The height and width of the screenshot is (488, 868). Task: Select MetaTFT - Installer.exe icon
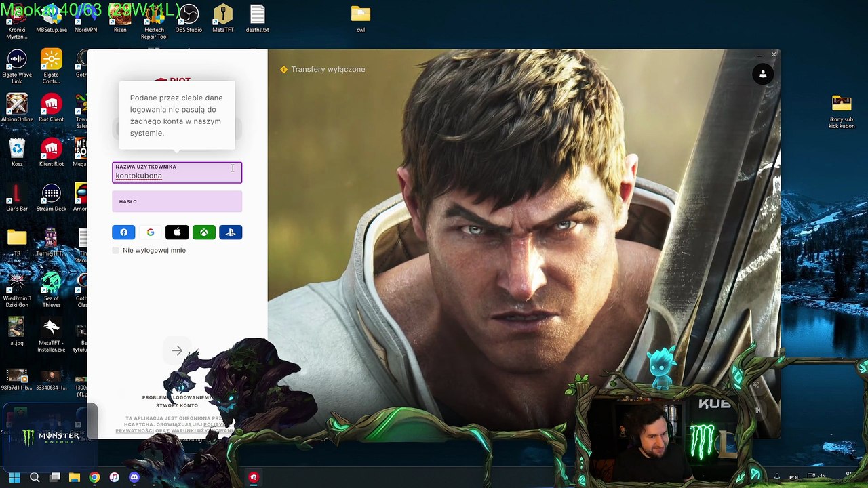(x=52, y=335)
